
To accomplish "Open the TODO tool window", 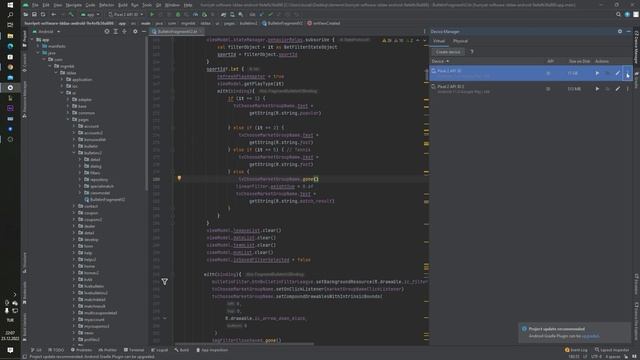I will (x=56, y=350).
